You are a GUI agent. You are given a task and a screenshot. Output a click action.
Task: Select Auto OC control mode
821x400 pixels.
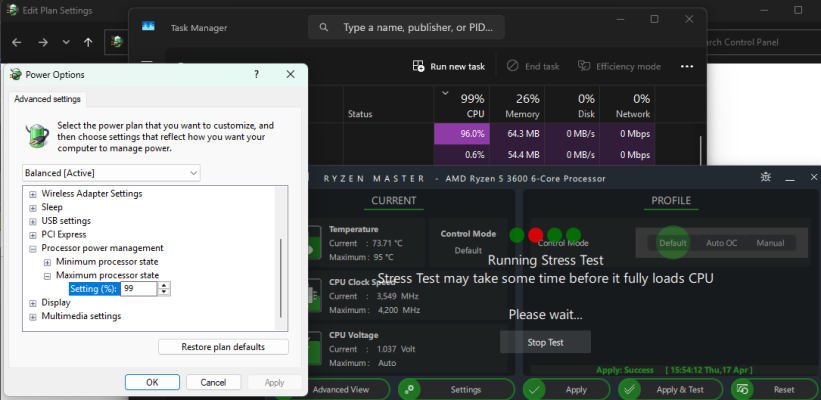point(722,243)
